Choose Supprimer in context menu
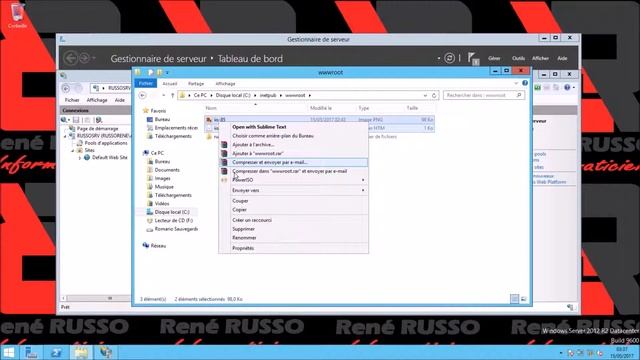 (x=294, y=229)
